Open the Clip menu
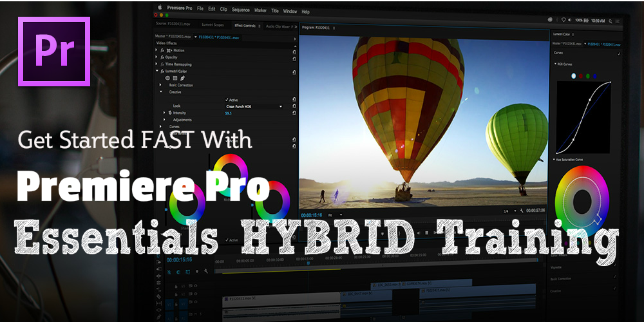 [x=223, y=9]
